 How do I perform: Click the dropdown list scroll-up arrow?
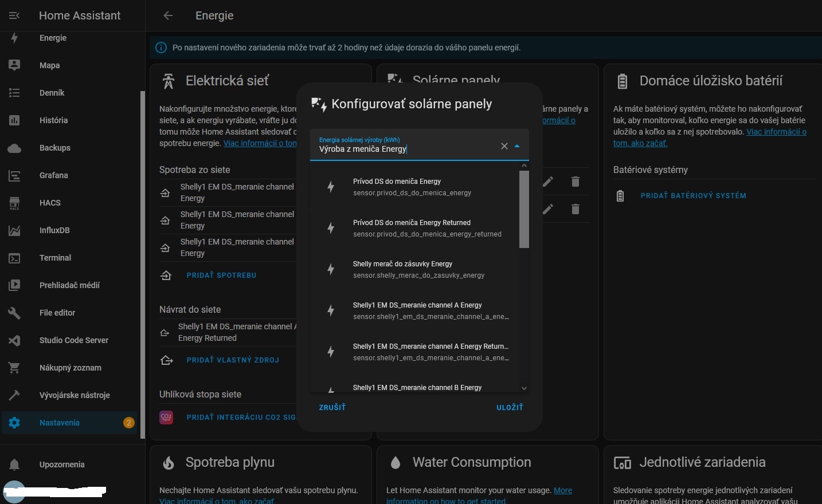click(x=524, y=166)
